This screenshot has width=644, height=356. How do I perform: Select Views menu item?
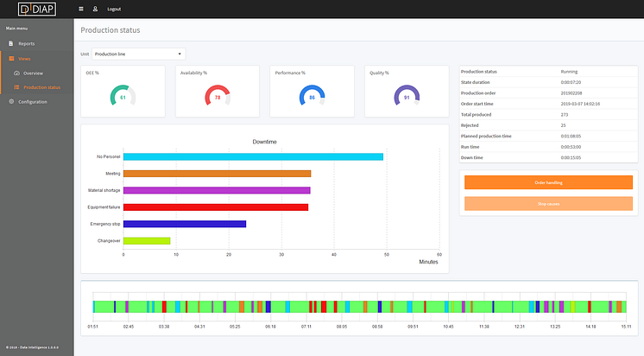(x=24, y=59)
